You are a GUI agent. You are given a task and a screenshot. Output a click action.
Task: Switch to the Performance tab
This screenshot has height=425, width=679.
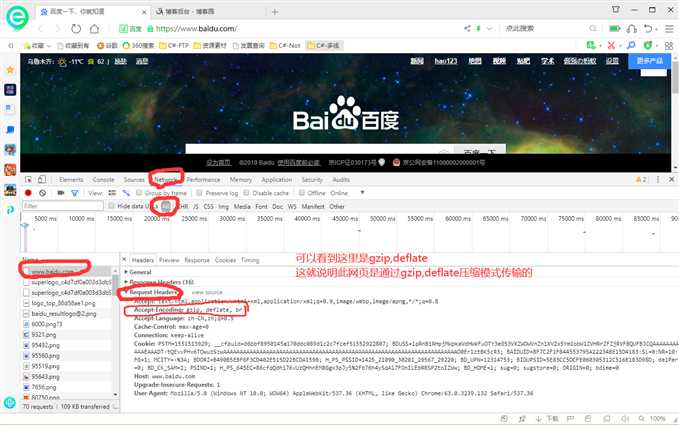204,179
